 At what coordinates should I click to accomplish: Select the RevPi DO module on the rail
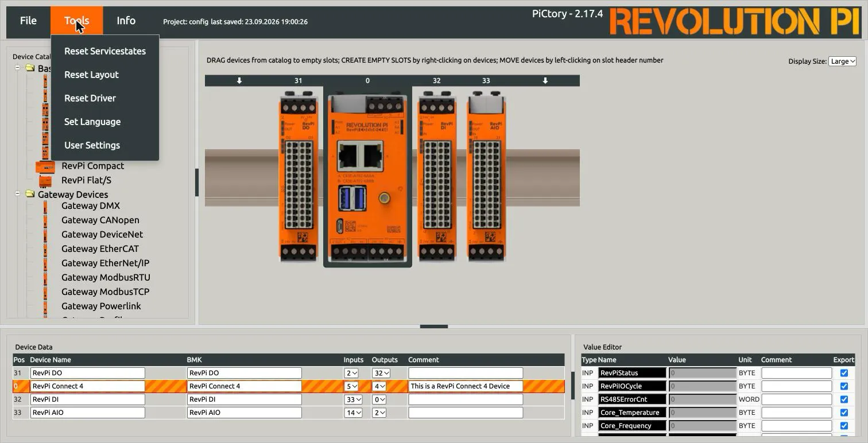(299, 176)
